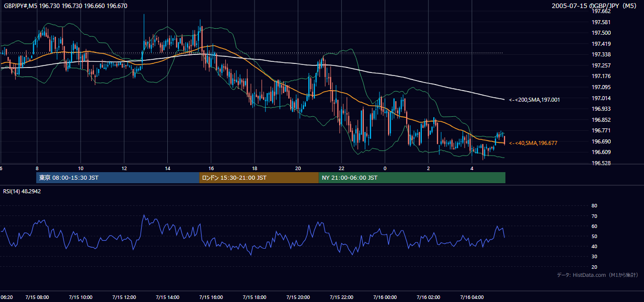Click the 7/15 22:00 time axis label
Screen dimensions: 644x302
(342, 297)
